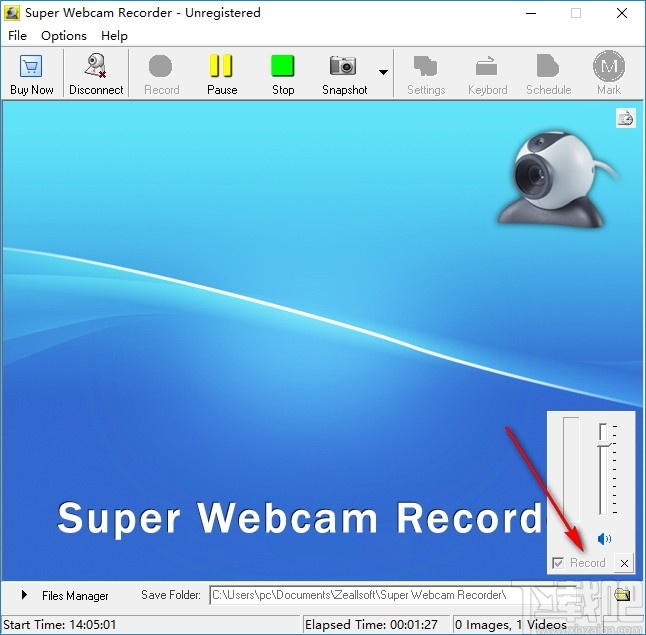This screenshot has width=646, height=635.
Task: Browse for save folder icon
Action: [622, 595]
